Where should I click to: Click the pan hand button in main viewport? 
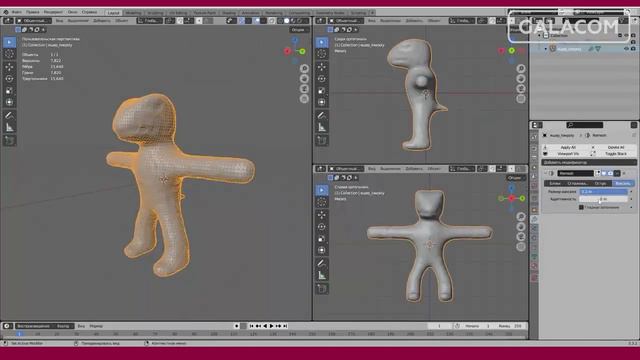pyautogui.click(x=304, y=78)
